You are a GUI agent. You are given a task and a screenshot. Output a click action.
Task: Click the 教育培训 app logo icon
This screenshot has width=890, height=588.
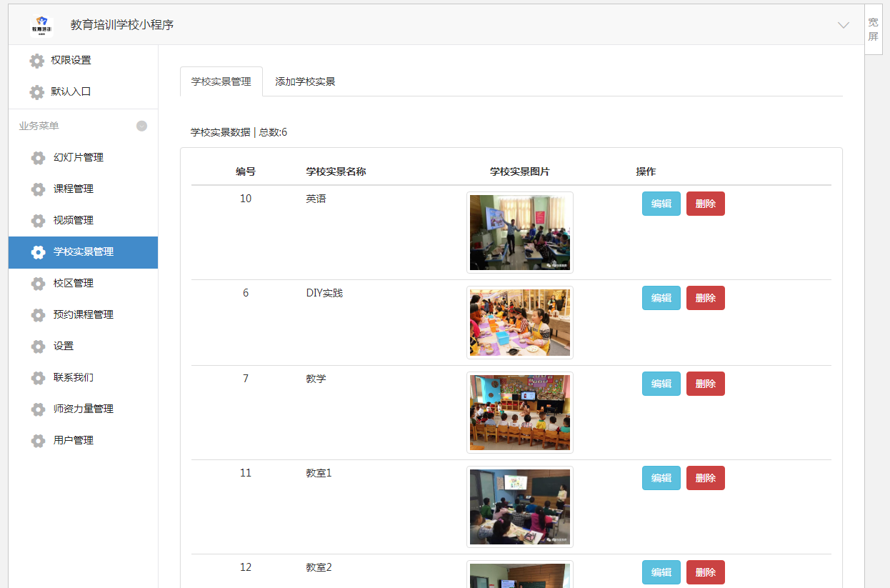coord(42,25)
